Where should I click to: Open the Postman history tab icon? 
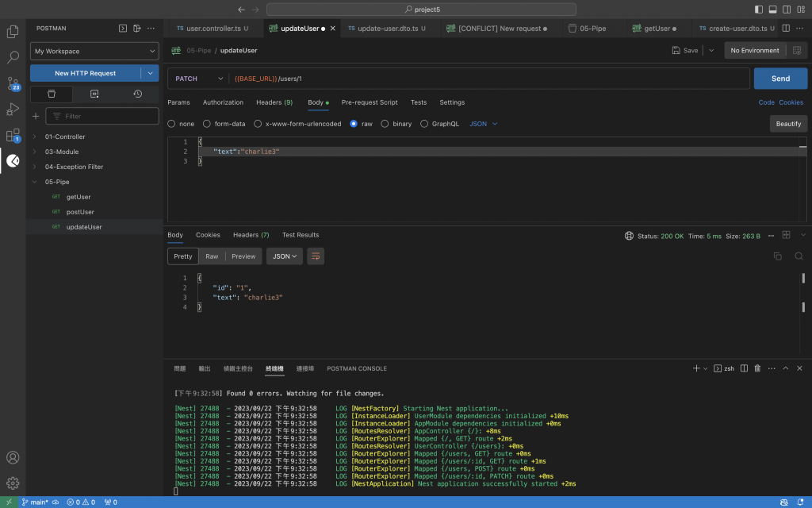(x=137, y=94)
